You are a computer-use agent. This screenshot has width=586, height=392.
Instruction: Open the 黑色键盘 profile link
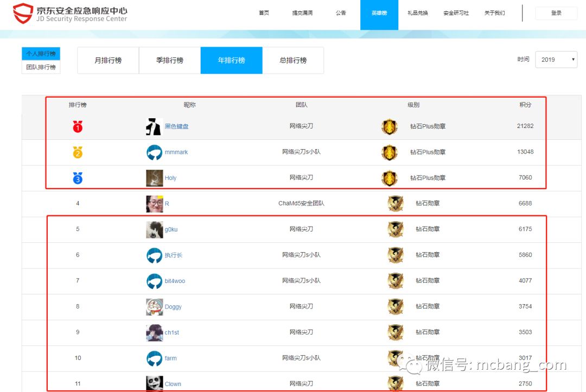(x=176, y=126)
